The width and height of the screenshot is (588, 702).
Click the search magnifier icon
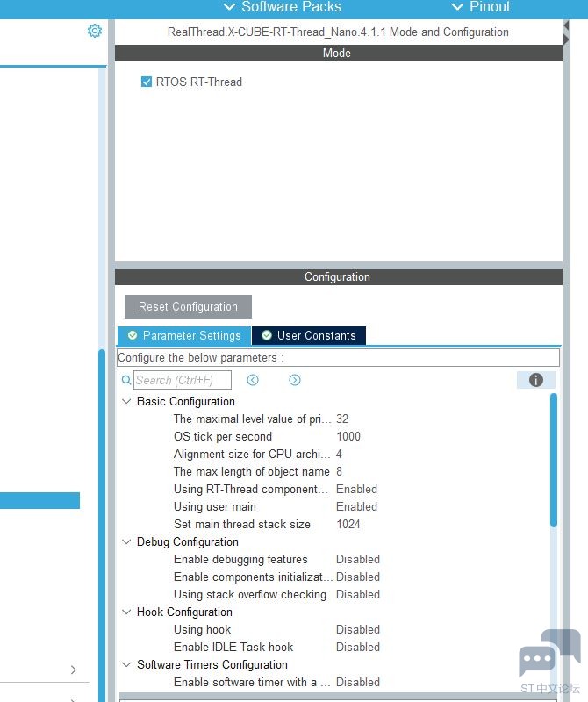pyautogui.click(x=126, y=380)
